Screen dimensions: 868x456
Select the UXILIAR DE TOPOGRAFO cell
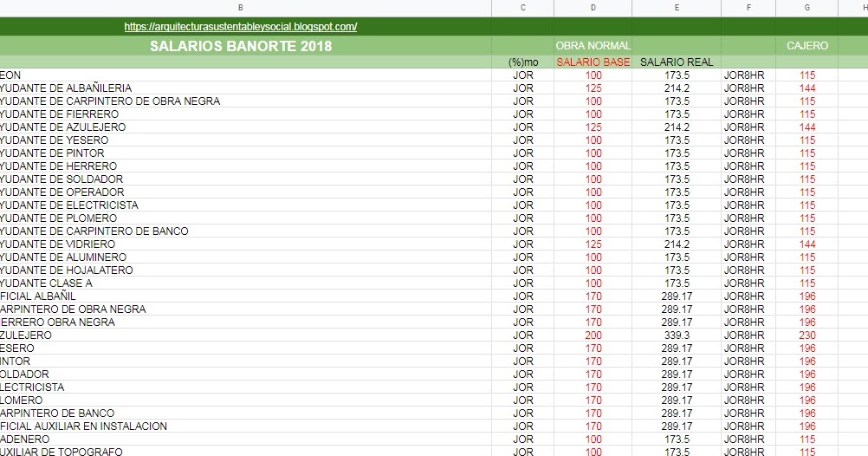click(x=245, y=452)
